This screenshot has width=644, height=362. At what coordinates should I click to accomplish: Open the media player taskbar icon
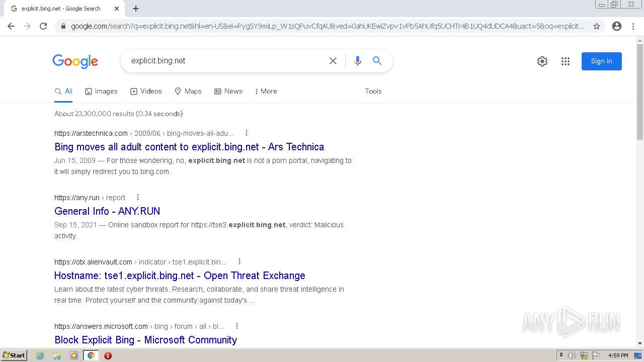74,355
